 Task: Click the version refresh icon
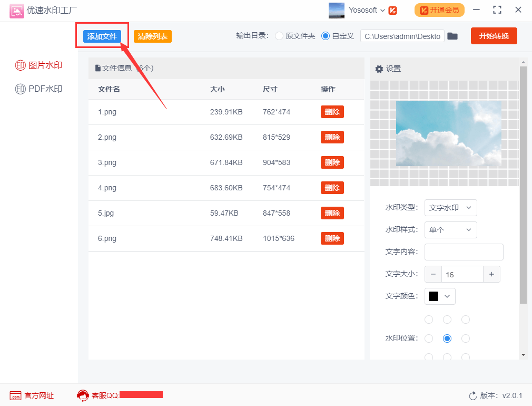(472, 395)
